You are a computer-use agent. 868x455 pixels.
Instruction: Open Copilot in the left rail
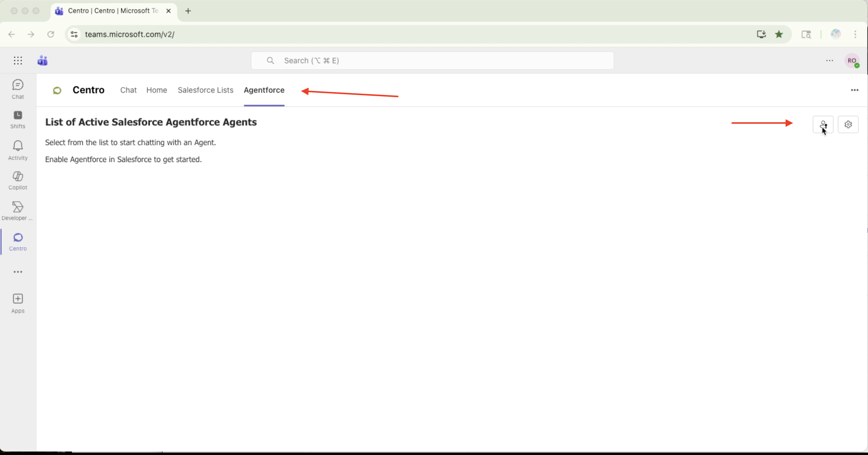[x=18, y=180]
